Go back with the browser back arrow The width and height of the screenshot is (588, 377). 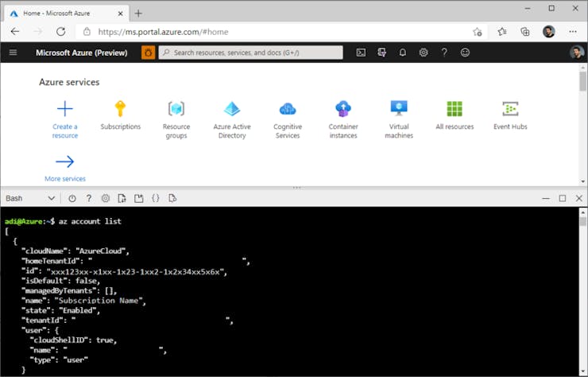(x=15, y=32)
